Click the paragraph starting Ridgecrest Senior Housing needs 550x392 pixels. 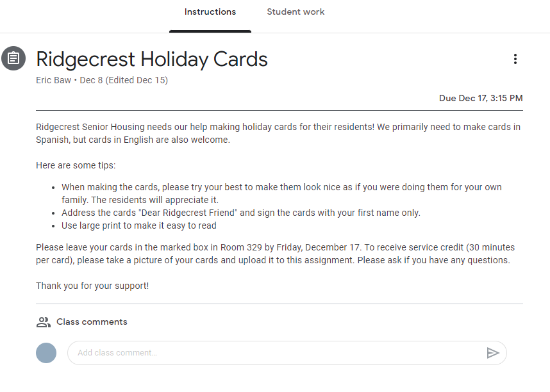click(x=278, y=133)
